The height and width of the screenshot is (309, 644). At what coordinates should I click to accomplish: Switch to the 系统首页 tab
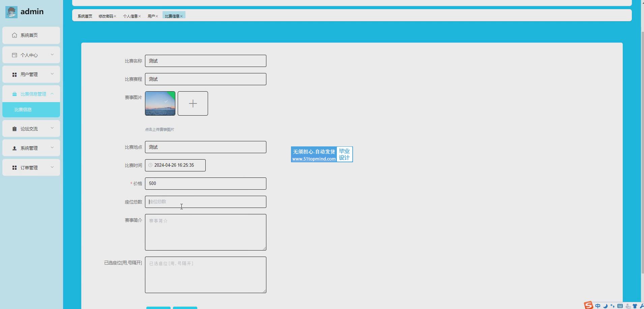pos(85,16)
